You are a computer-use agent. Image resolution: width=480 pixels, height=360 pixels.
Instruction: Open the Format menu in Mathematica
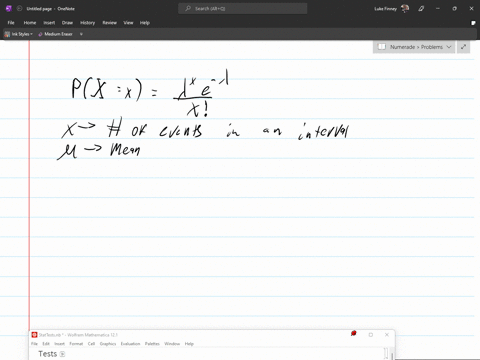click(x=76, y=344)
